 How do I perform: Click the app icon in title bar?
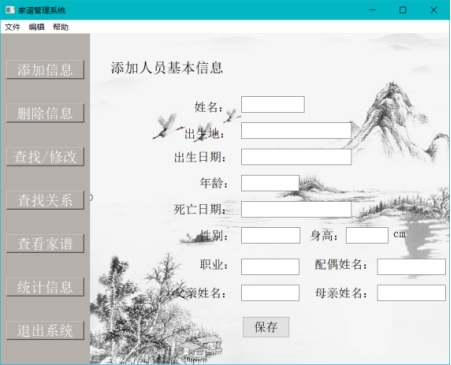coord(10,10)
